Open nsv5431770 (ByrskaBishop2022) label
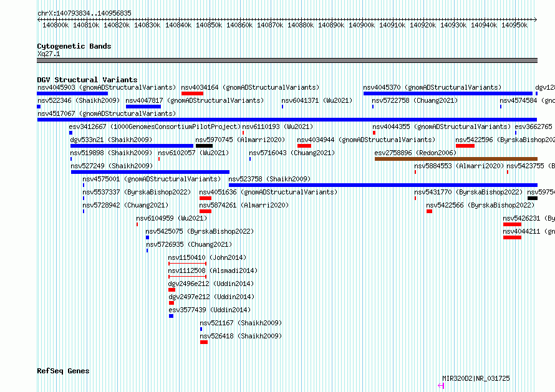Image resolution: width=555 pixels, height=392 pixels. (x=468, y=192)
